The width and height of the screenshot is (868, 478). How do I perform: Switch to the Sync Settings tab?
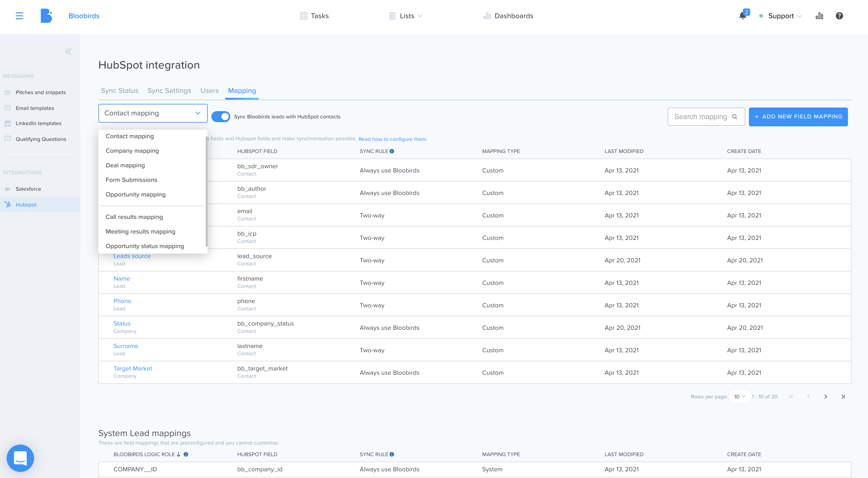point(169,90)
